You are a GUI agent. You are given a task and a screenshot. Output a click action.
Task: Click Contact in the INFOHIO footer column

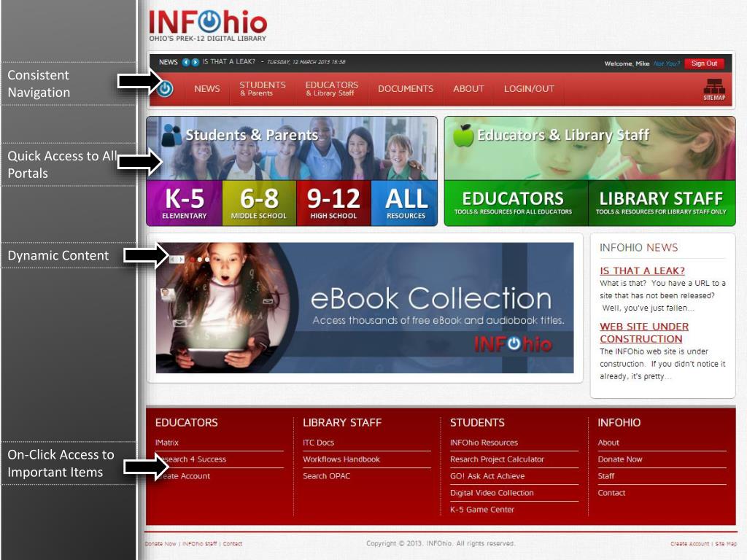point(611,492)
